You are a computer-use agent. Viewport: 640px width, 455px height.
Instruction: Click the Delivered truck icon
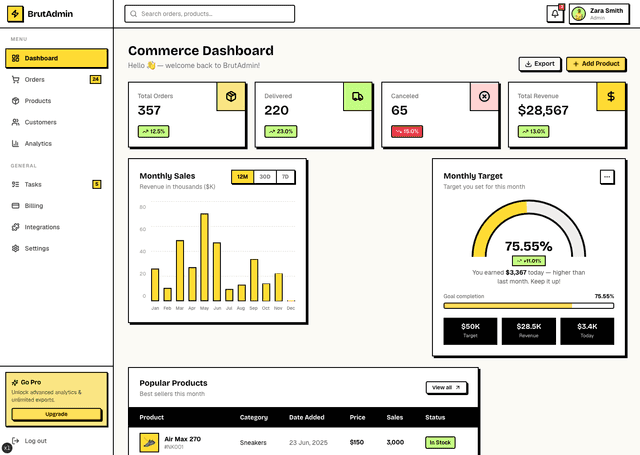(x=358, y=97)
